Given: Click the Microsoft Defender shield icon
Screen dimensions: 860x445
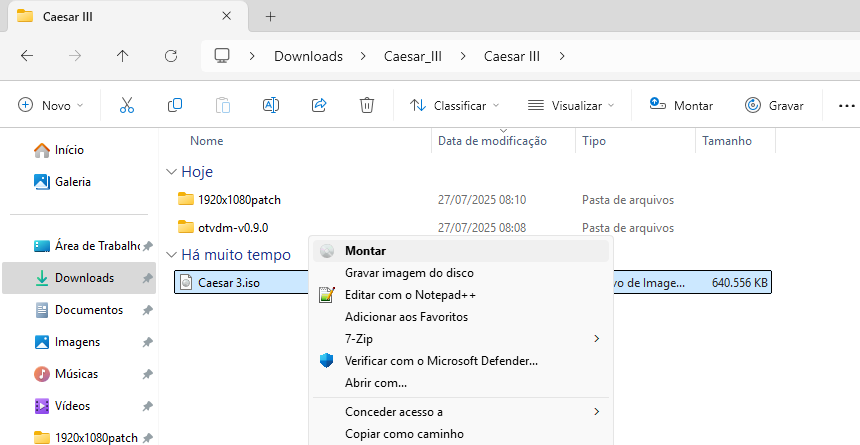Looking at the screenshot, I should tap(327, 360).
